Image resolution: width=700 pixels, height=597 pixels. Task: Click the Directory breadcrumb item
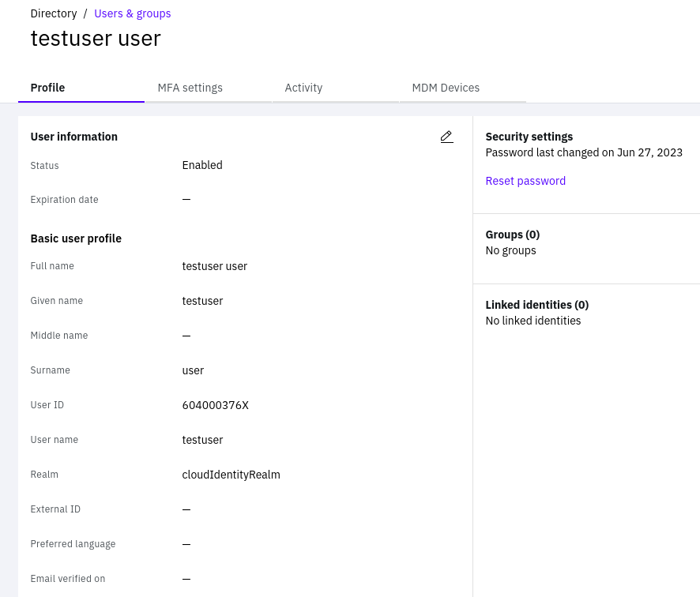pos(53,13)
